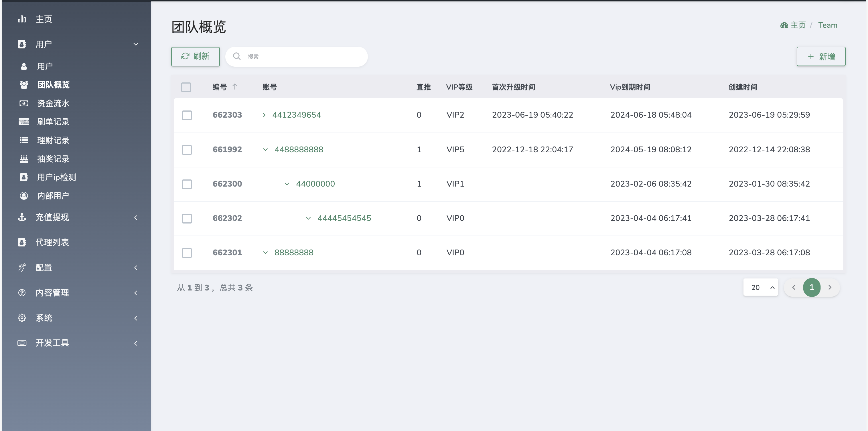Click the 充值提现 anchor icon
The image size is (868, 431).
coord(22,217)
